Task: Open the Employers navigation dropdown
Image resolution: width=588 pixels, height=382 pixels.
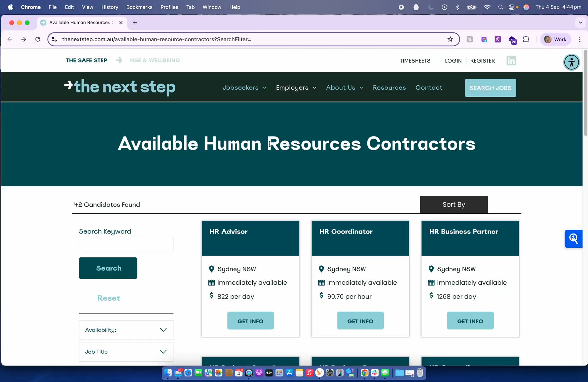Action: pyautogui.click(x=296, y=88)
